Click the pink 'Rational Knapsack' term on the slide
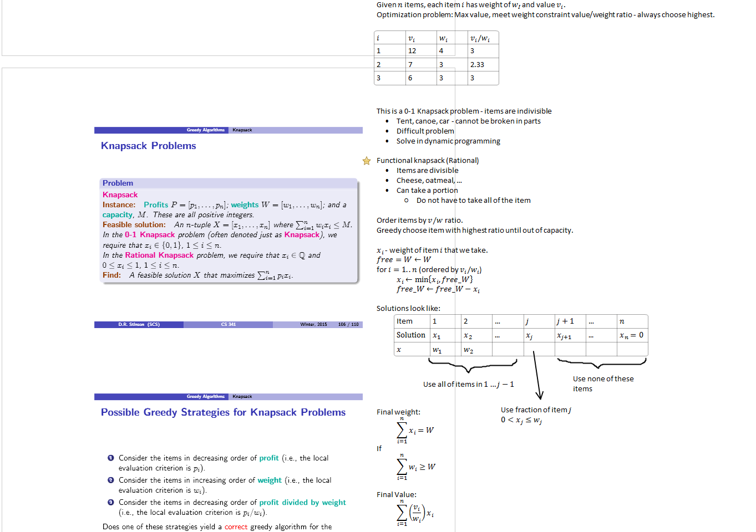The image size is (756, 532). click(x=159, y=255)
